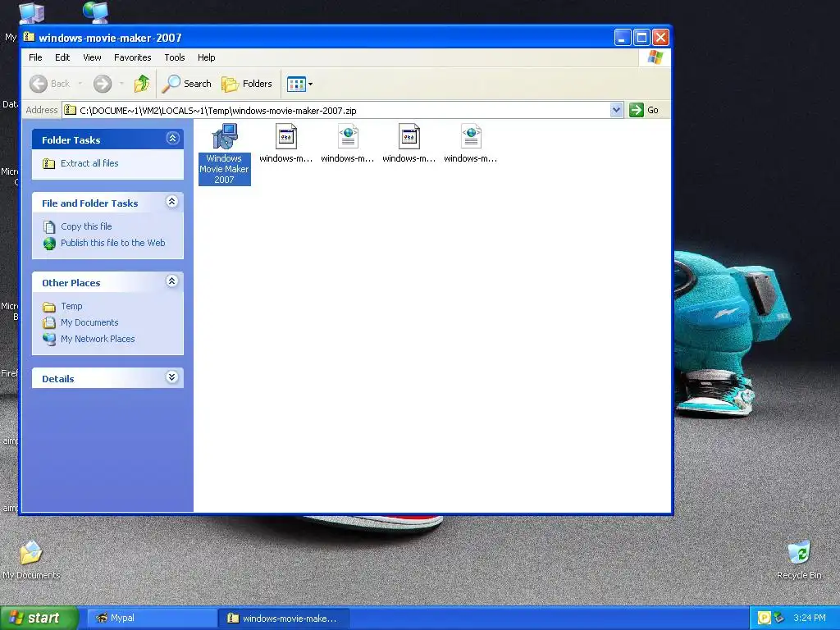Click the network tray icon
This screenshot has width=840, height=630.
779,619
